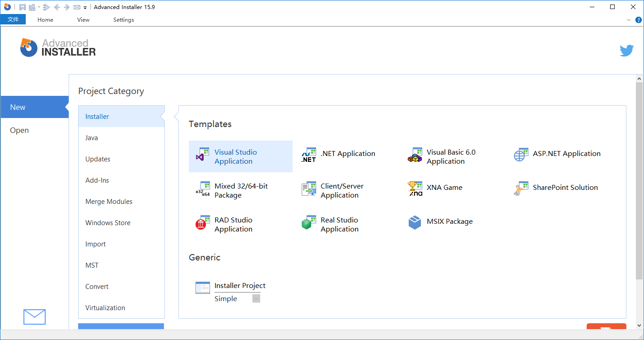644x340 pixels.
Task: Click the large mail envelope icon at bottom left
Action: pos(34,316)
